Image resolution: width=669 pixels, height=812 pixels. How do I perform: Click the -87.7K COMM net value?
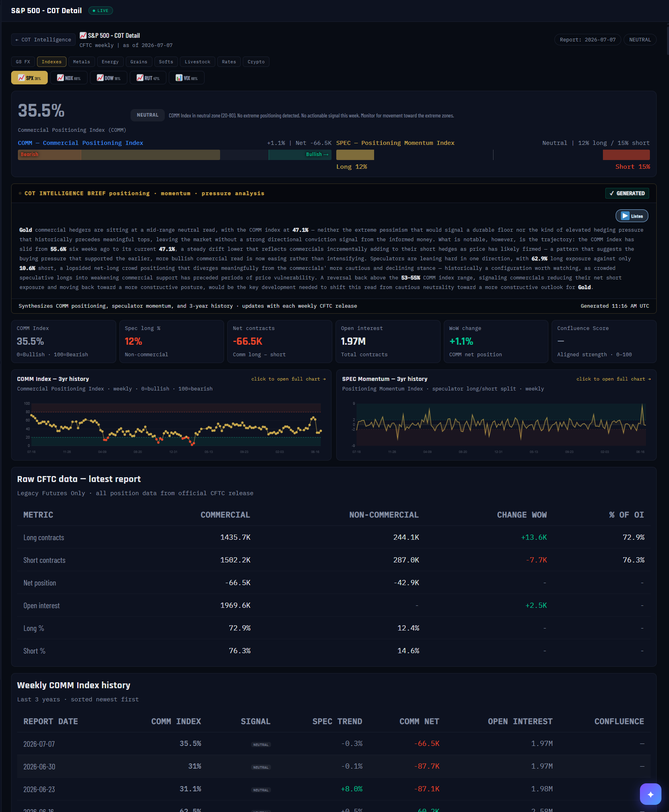pos(427,766)
